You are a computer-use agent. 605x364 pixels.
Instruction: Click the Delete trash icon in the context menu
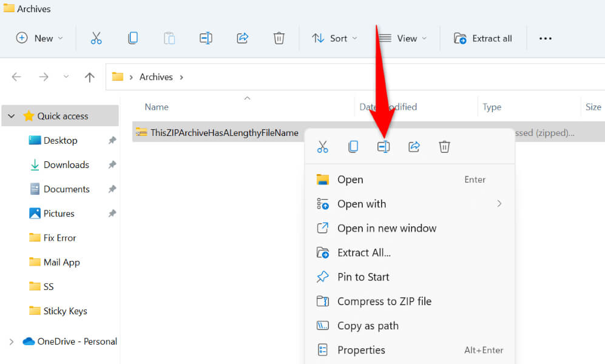(444, 147)
